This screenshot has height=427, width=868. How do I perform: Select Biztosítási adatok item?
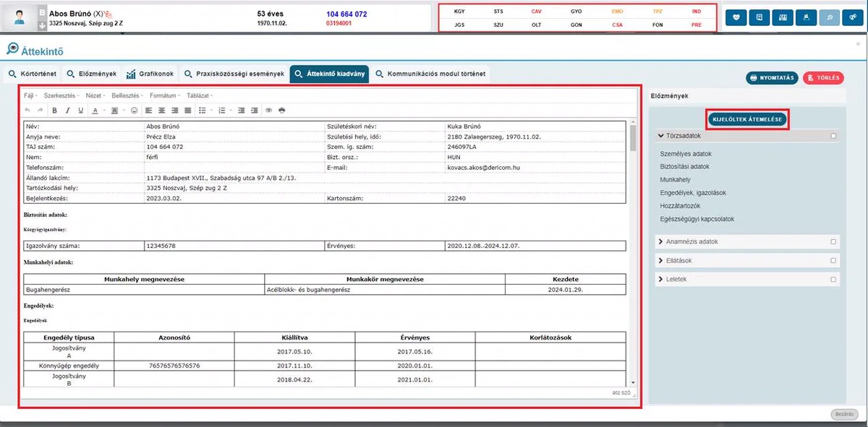click(685, 166)
